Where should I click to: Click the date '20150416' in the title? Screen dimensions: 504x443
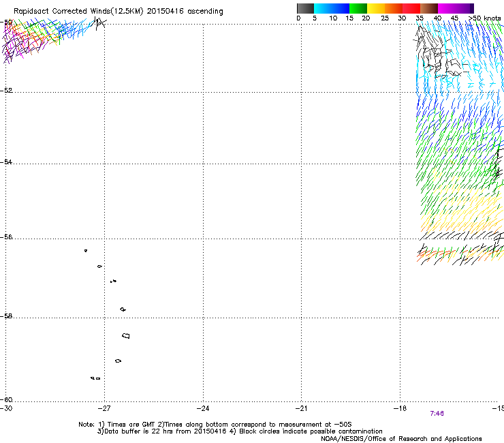tap(166, 11)
